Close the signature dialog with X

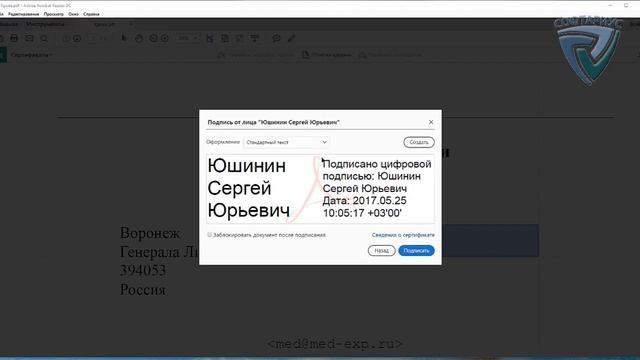tap(431, 122)
